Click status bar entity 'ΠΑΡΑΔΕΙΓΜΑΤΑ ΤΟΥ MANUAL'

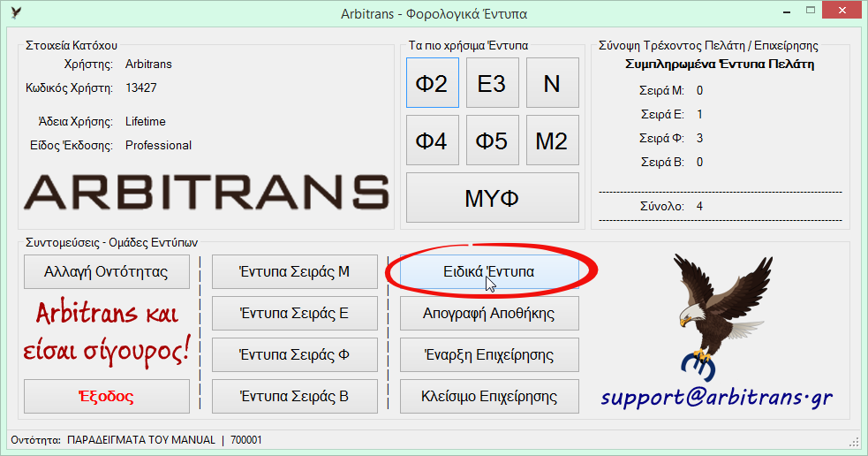click(141, 440)
